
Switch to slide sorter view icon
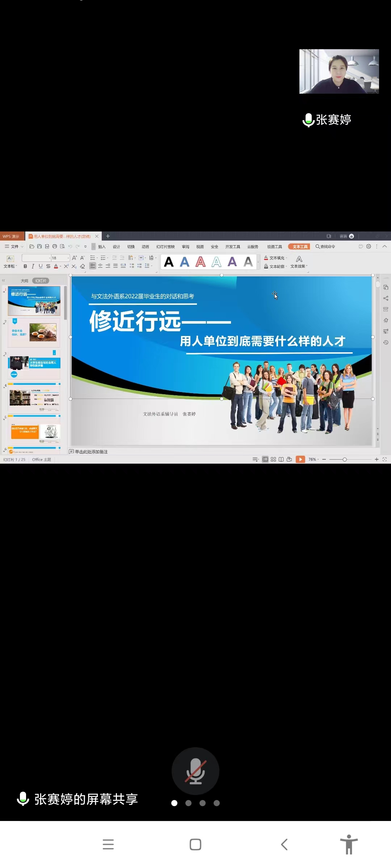click(273, 459)
